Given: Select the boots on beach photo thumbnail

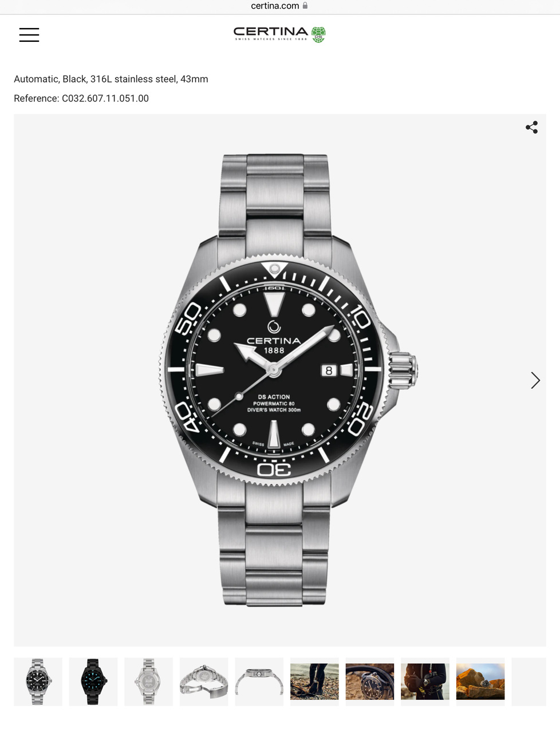Looking at the screenshot, I should coord(314,681).
